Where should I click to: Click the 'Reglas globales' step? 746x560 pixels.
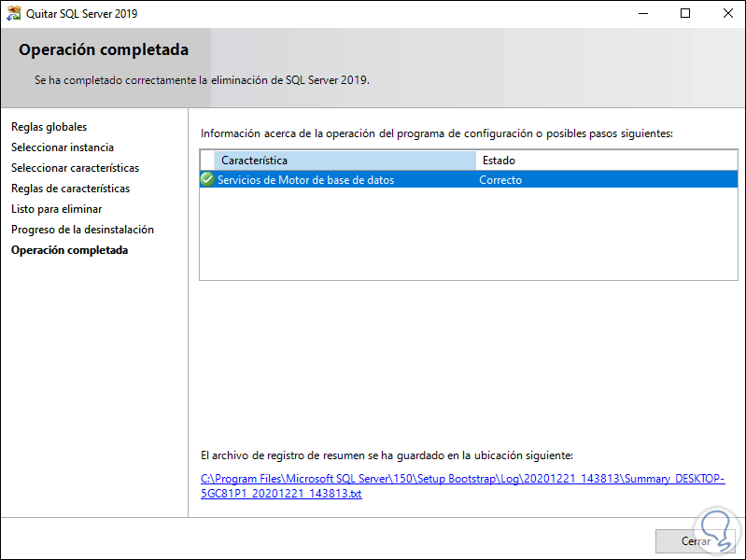tap(49, 127)
